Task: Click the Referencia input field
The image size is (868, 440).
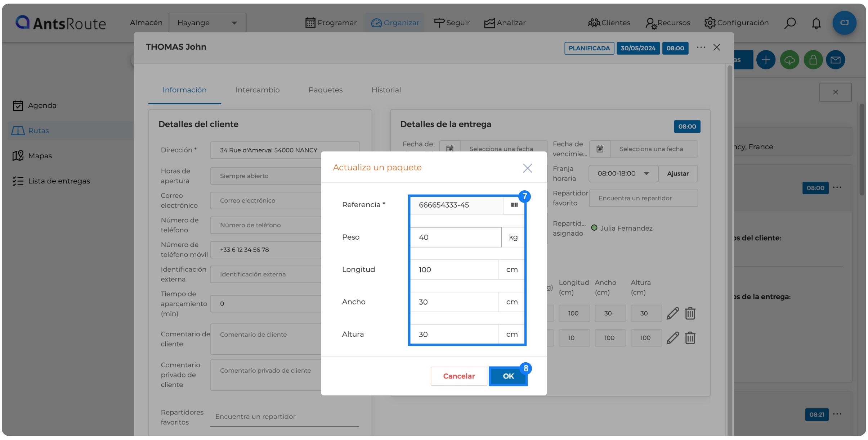Action: click(x=456, y=205)
